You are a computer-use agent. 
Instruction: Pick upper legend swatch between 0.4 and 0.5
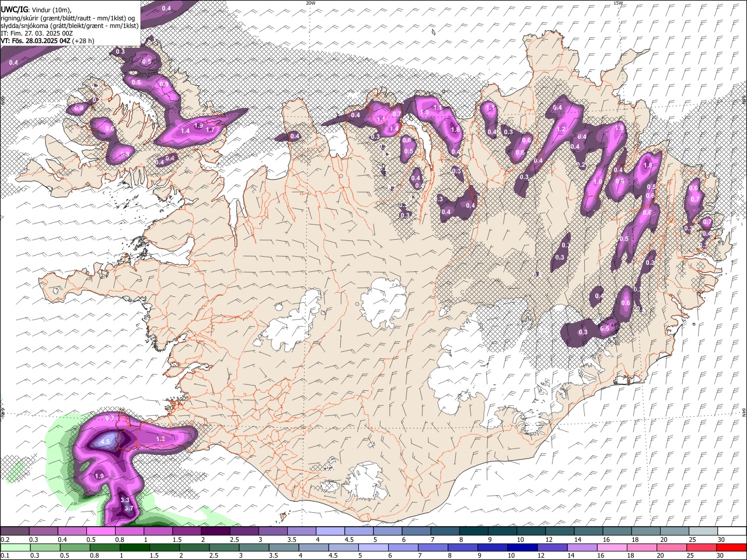(72, 531)
